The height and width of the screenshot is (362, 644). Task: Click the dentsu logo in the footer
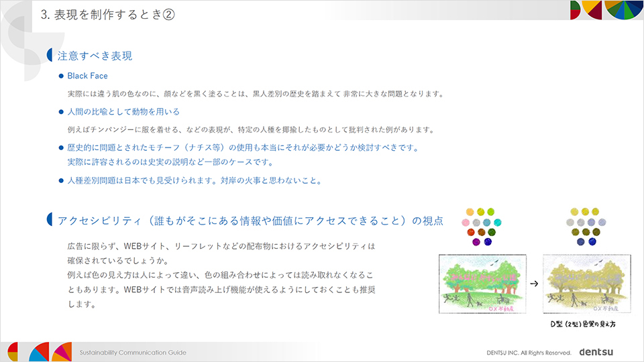click(596, 351)
